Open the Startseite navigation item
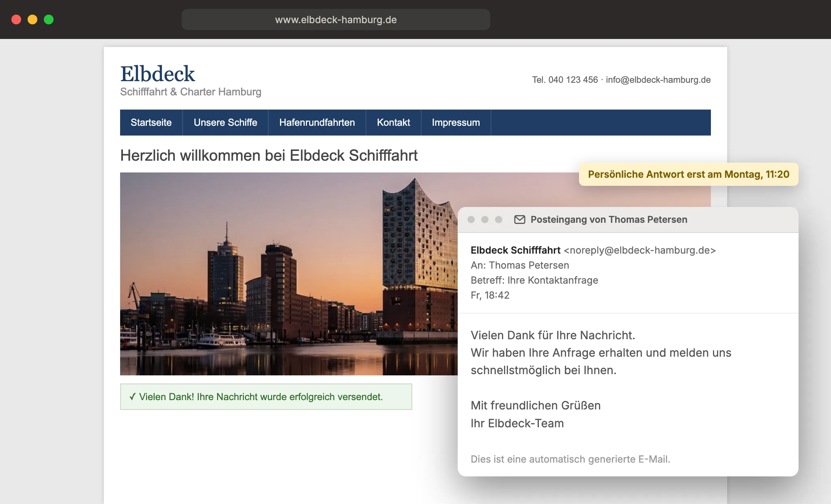The image size is (831, 504). click(x=151, y=123)
